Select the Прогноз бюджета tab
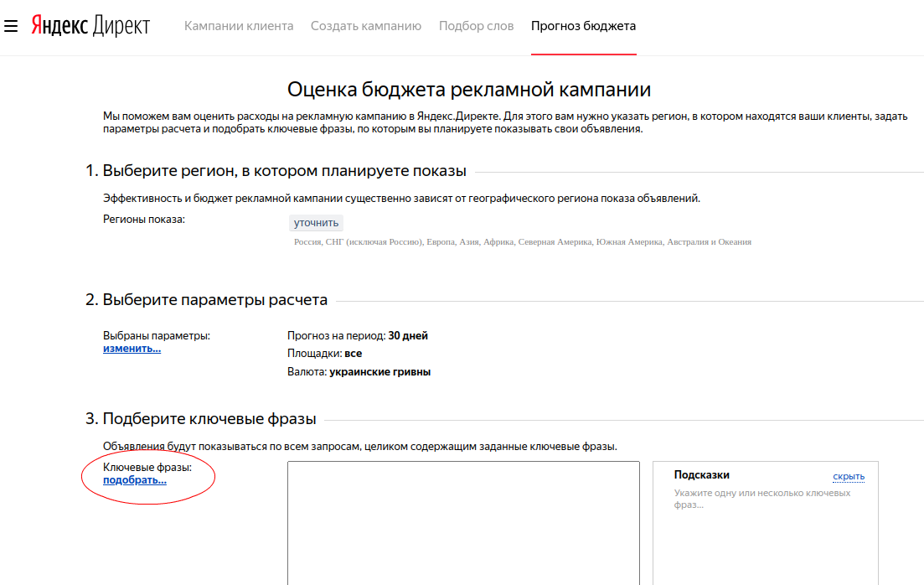 click(583, 26)
